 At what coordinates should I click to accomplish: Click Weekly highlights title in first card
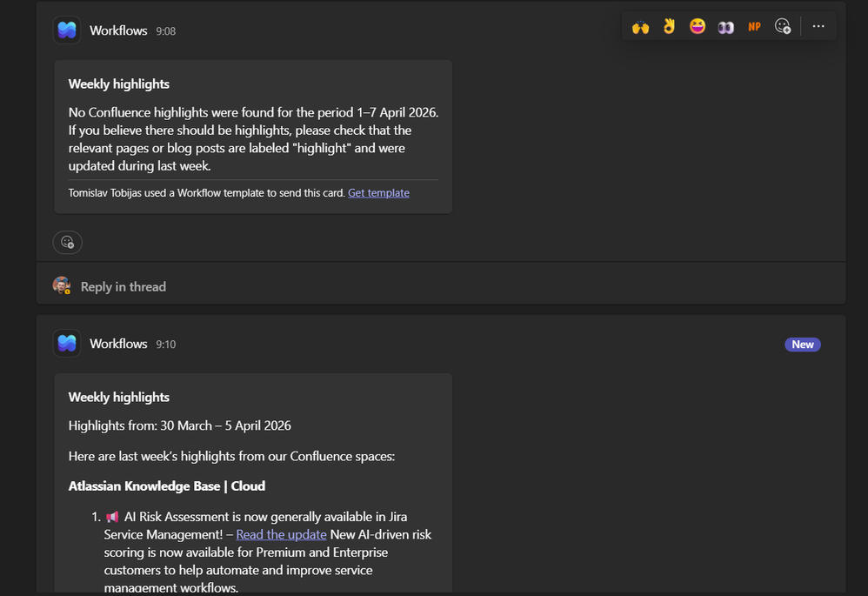[119, 84]
